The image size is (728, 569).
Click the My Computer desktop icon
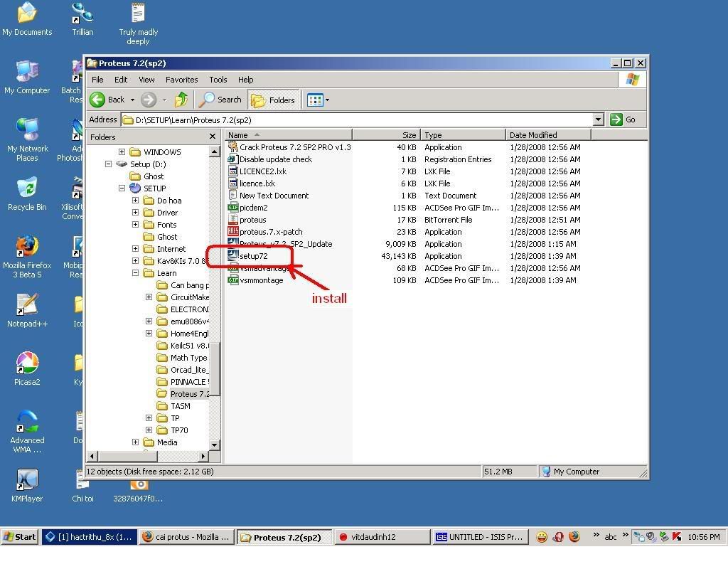pyautogui.click(x=27, y=78)
